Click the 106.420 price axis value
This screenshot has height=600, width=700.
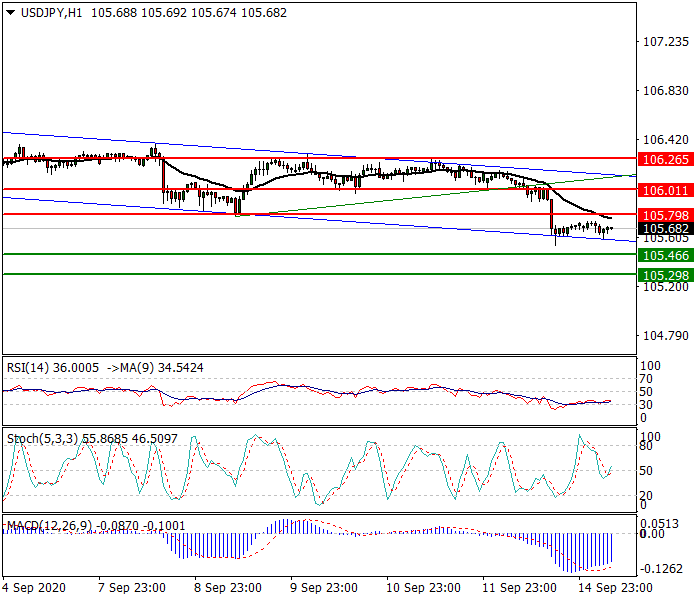[666, 140]
